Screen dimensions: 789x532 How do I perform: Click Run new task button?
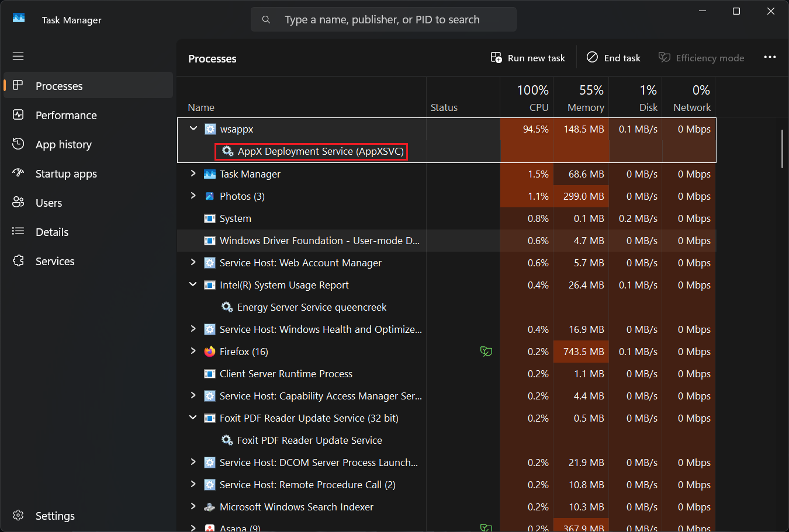(x=528, y=58)
